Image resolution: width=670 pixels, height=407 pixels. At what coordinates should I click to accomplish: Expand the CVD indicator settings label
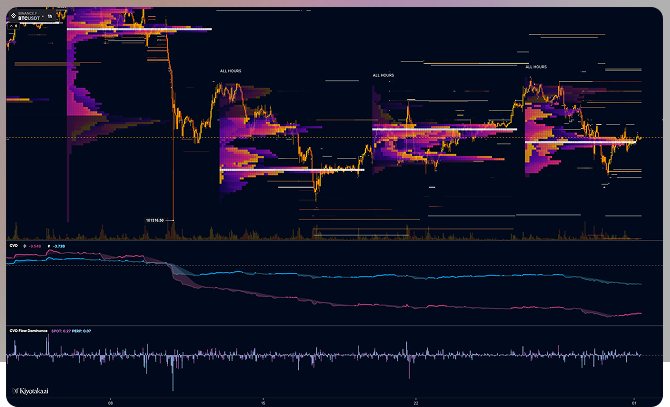pyautogui.click(x=13, y=244)
